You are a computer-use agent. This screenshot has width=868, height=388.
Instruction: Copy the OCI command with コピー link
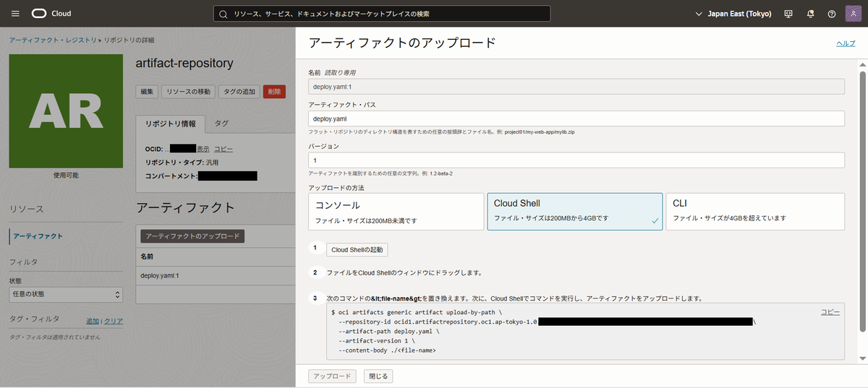coord(830,311)
